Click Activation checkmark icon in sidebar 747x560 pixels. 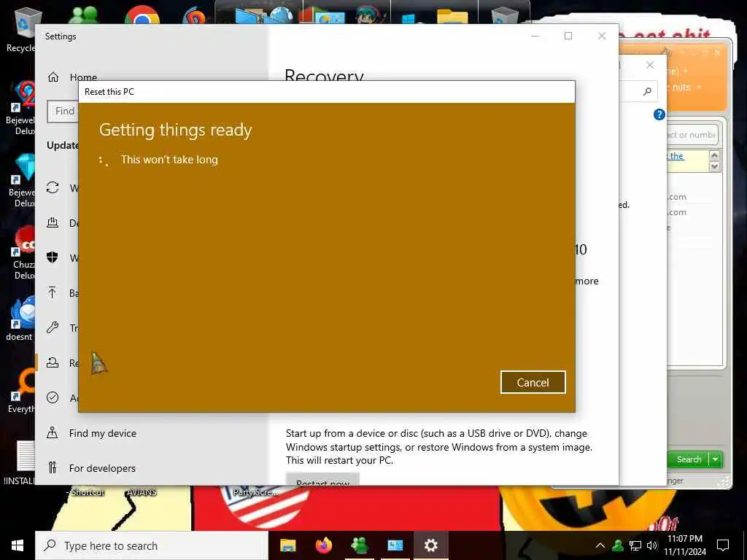point(53,397)
